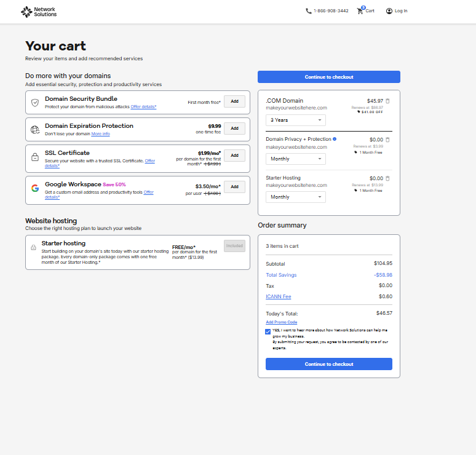Click the $3.50/mo* Google Workspace price
This screenshot has height=455, width=476.
208,186
